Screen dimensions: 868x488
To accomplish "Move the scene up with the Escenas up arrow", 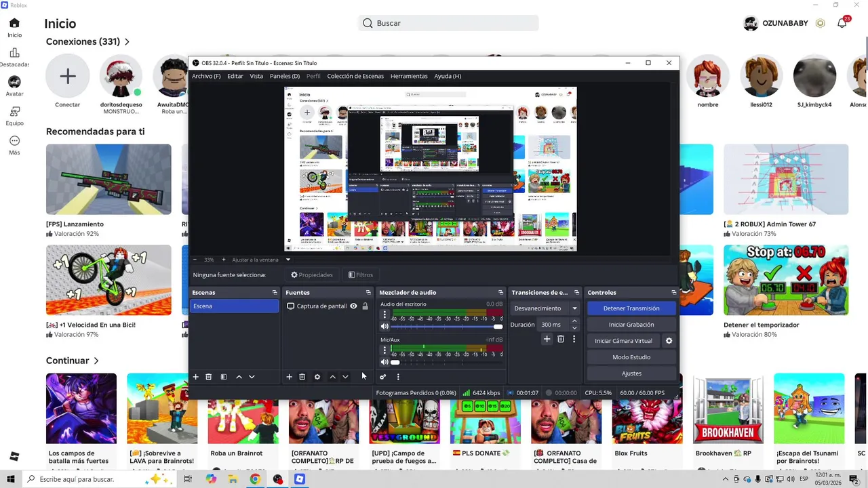I will 239,377.
